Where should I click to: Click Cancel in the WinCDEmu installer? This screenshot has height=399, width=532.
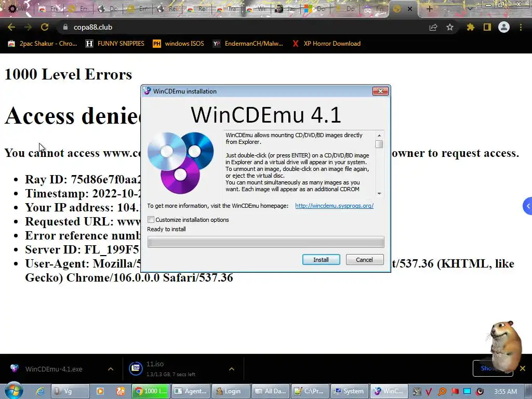click(364, 260)
